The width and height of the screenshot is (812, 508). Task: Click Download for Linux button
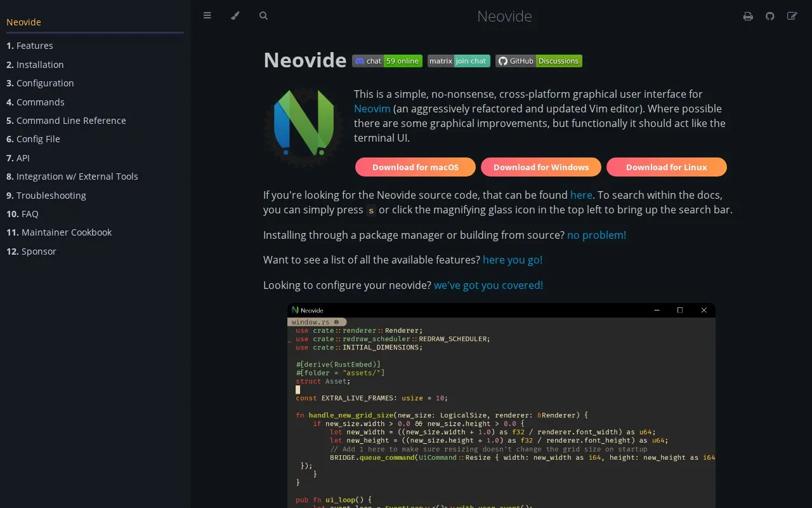coord(667,167)
